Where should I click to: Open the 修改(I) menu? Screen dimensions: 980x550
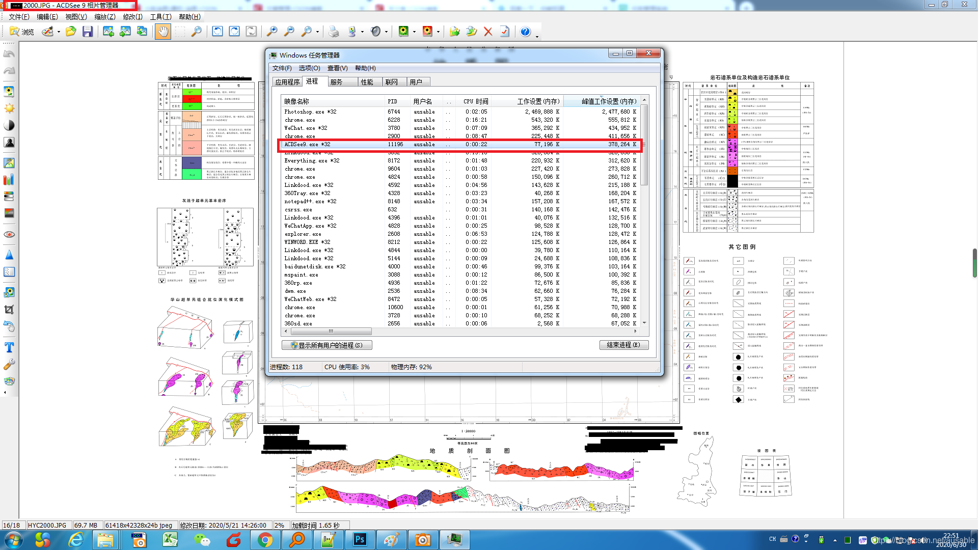[132, 17]
